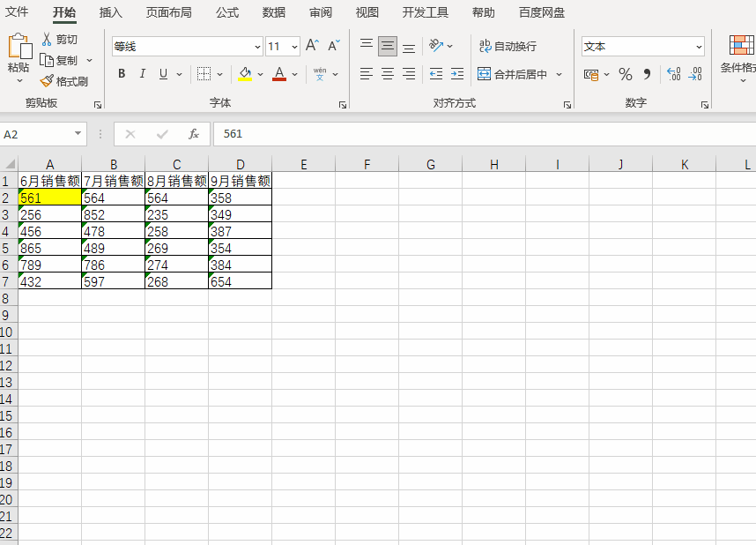Image resolution: width=756 pixels, height=545 pixels.
Task: Decrease decimal places icon
Action: point(695,74)
